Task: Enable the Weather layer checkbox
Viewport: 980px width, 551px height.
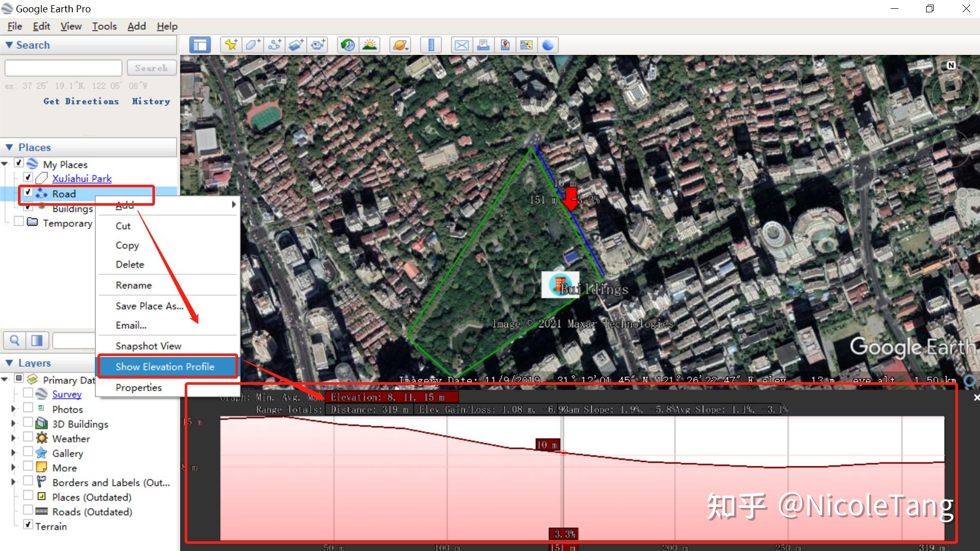Action: pyautogui.click(x=28, y=437)
